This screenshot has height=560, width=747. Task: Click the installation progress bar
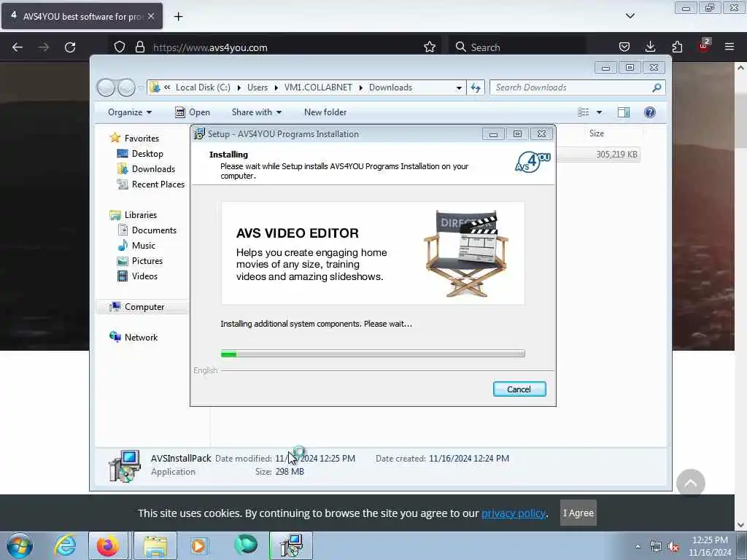pos(373,354)
